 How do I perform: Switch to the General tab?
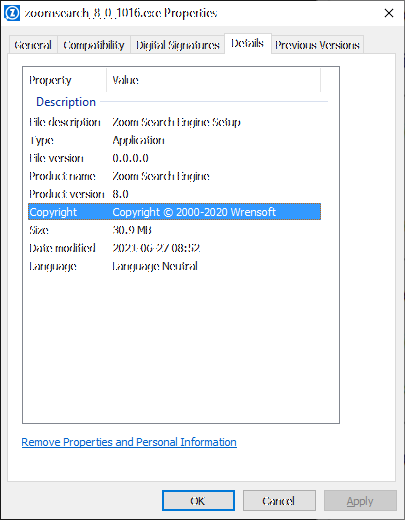click(33, 45)
